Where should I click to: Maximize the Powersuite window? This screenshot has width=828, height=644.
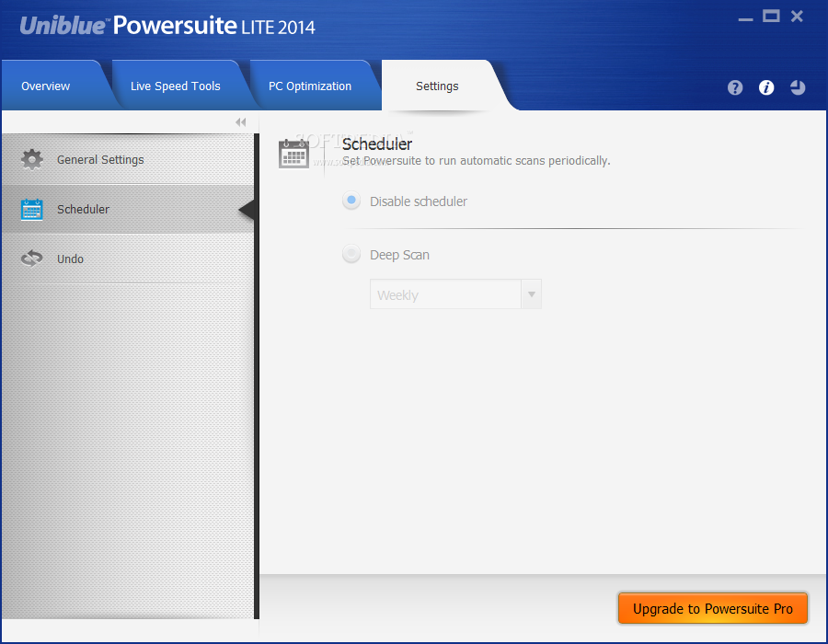pyautogui.click(x=771, y=17)
